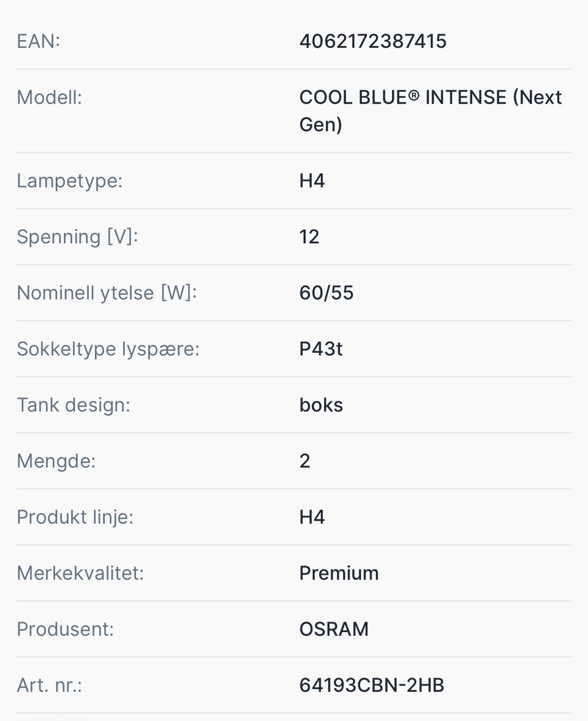Image resolution: width=588 pixels, height=721 pixels.
Task: Select the Produkt linje value H4
Action: coord(312,517)
